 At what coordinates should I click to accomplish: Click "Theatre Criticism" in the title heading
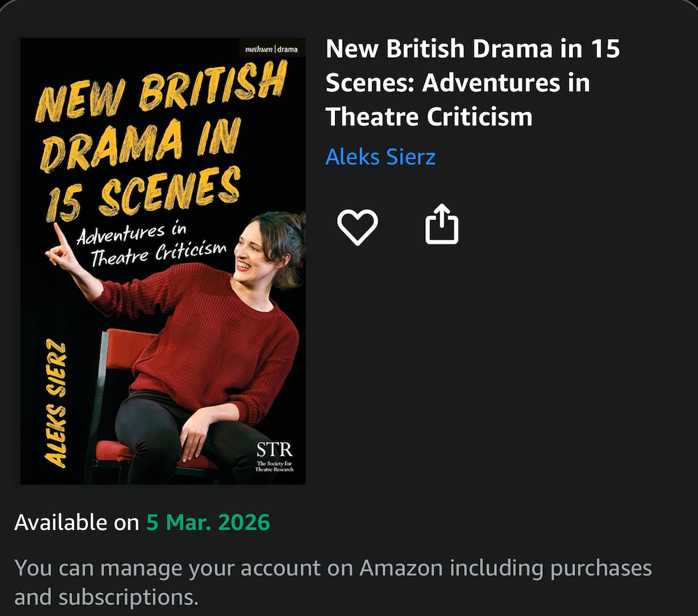click(x=429, y=117)
